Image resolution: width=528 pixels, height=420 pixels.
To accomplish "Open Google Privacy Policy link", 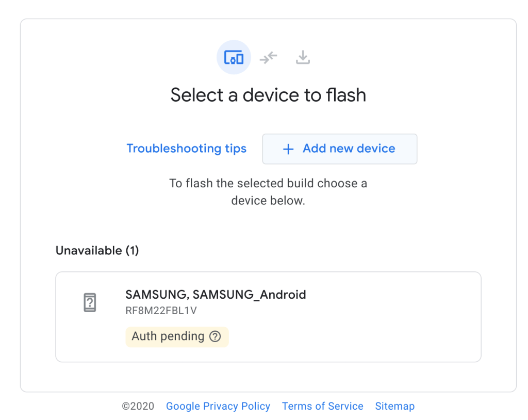I will tap(218, 406).
